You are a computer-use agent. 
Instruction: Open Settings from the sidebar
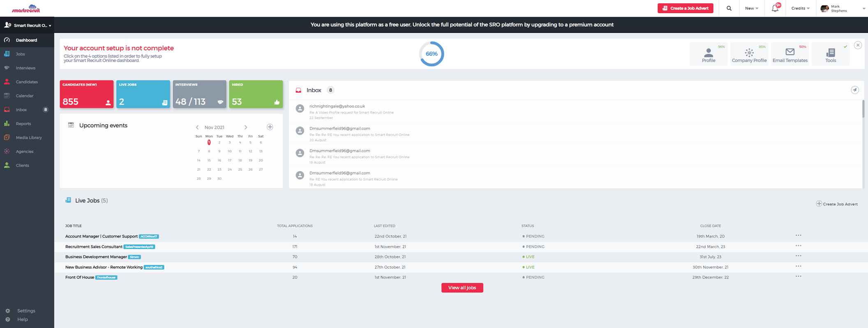[26, 311]
